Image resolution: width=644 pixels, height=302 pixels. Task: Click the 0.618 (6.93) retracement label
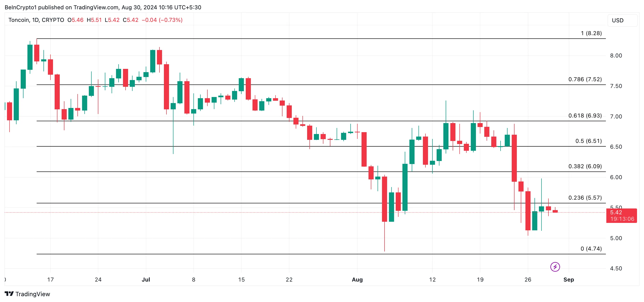tap(585, 116)
